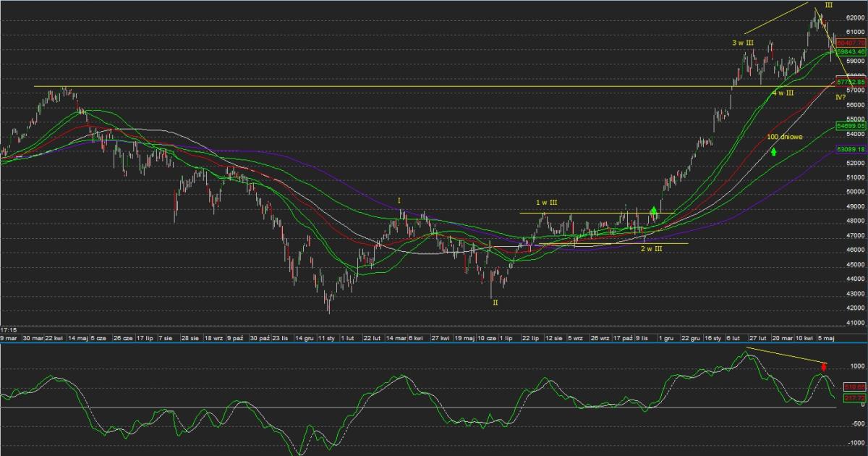Select the purple 53089.18 moving average tag
Image resolution: width=868 pixels, height=456 pixels.
[x=851, y=149]
